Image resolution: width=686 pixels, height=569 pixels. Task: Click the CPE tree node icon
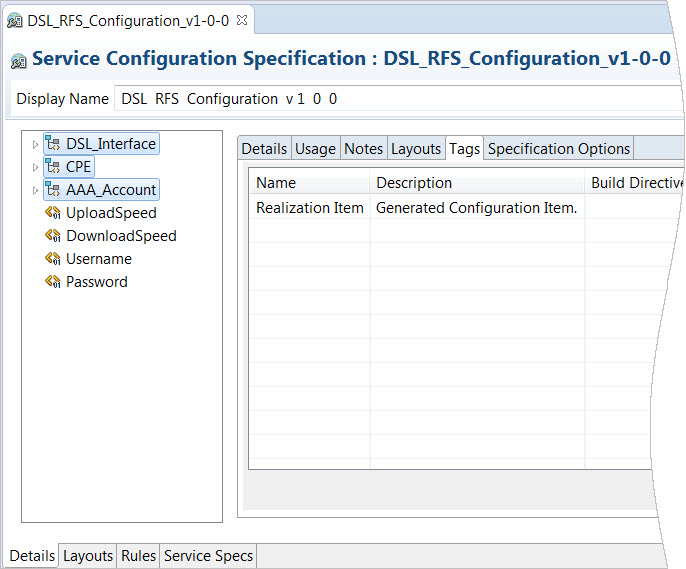[x=53, y=167]
